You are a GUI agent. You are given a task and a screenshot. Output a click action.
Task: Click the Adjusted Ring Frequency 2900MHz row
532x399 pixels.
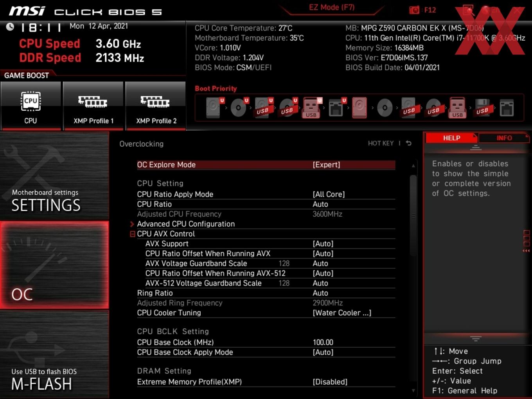(x=266, y=303)
